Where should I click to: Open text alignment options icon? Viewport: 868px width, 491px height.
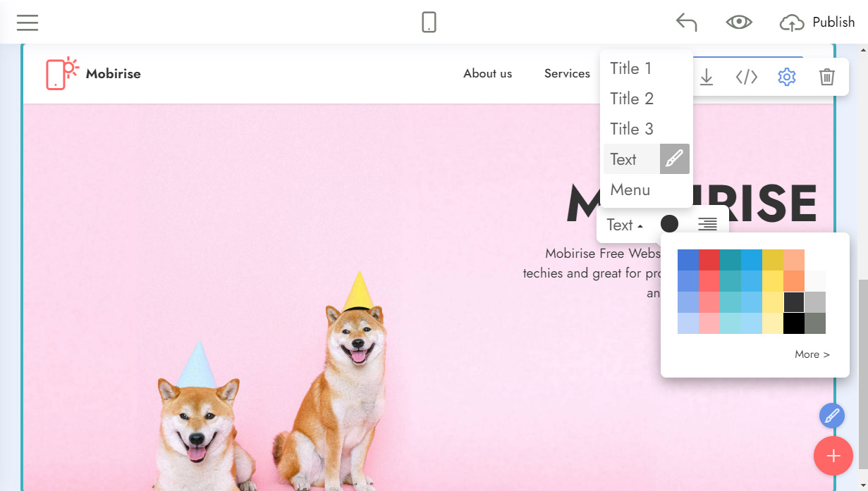707,224
